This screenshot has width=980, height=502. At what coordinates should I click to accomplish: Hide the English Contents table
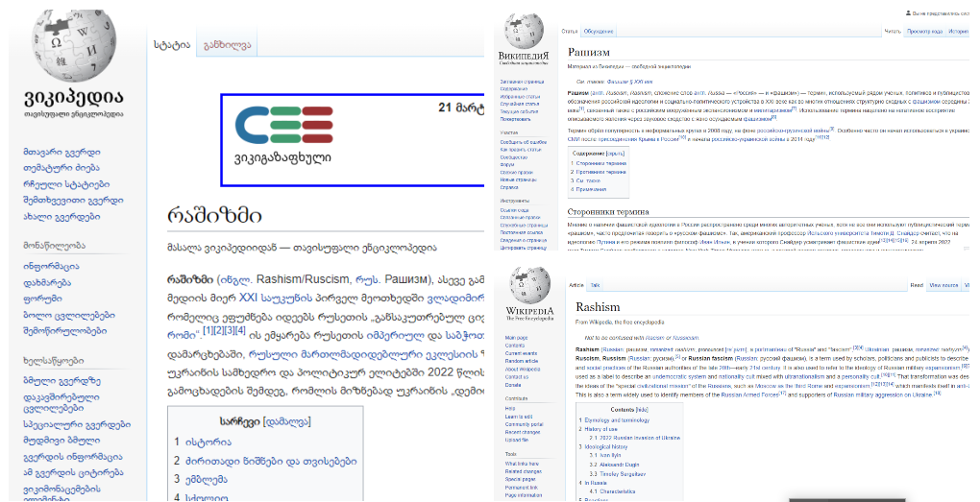[642, 409]
